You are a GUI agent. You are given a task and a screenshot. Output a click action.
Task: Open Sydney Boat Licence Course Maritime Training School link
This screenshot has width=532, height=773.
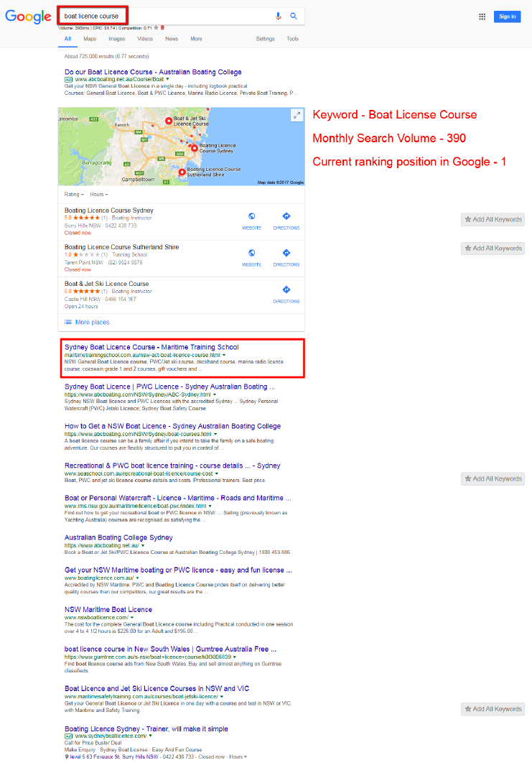151,347
